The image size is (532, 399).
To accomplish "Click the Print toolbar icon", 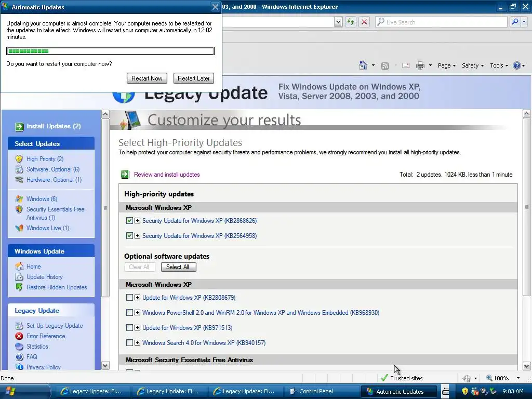I will click(420, 65).
